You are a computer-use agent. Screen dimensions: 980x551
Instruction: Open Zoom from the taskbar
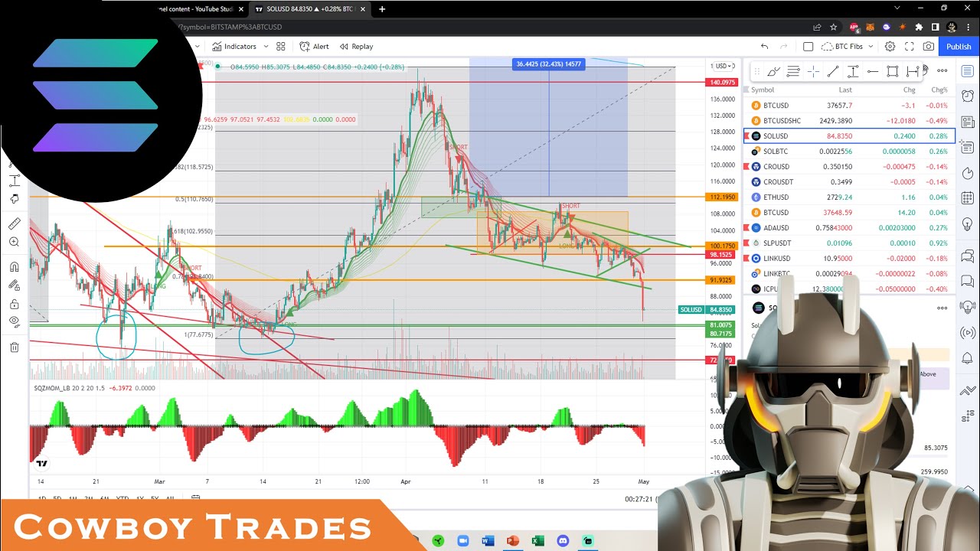[463, 541]
